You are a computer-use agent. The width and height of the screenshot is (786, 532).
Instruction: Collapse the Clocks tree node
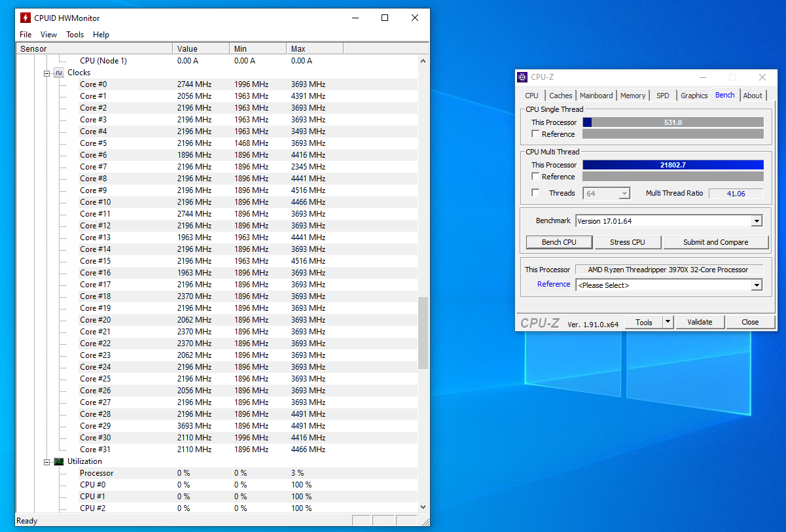point(47,73)
